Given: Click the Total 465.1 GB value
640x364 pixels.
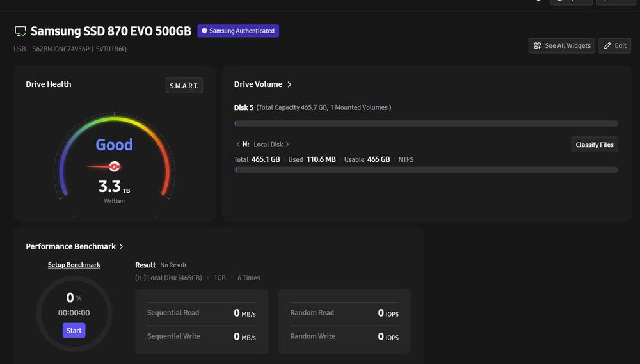Looking at the screenshot, I should point(266,159).
